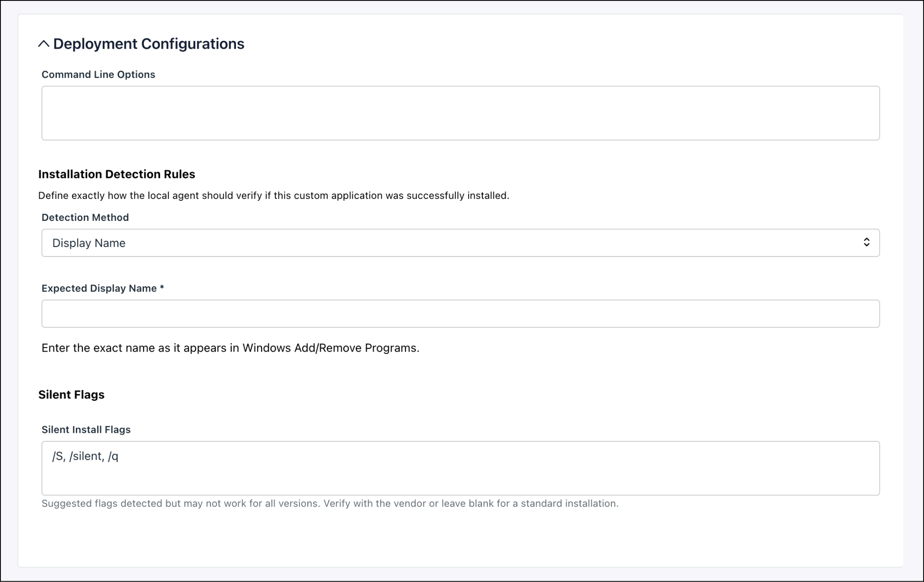Viewport: 924px width, 582px height.
Task: Click the suggested flags warning note
Action: tap(330, 504)
